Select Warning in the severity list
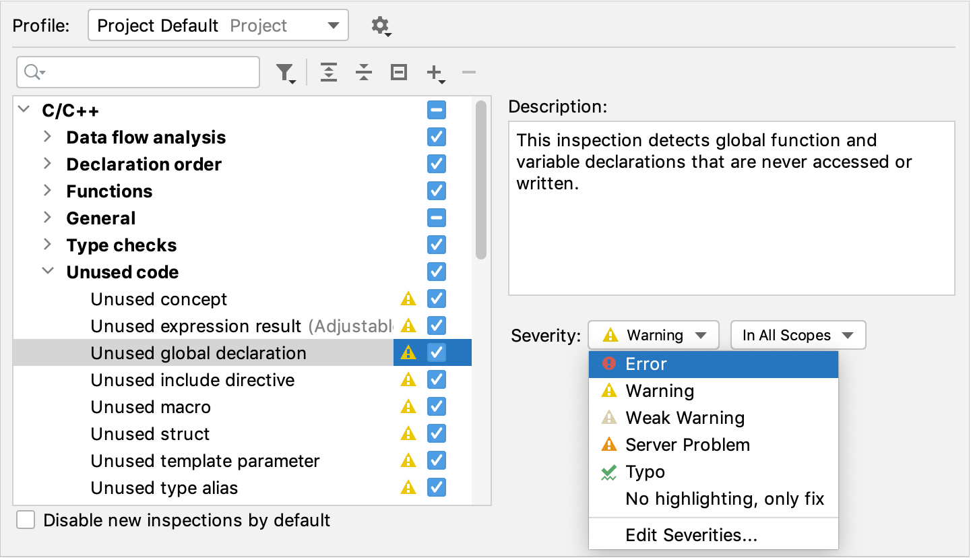Screen dimensions: 971x560 point(714,391)
